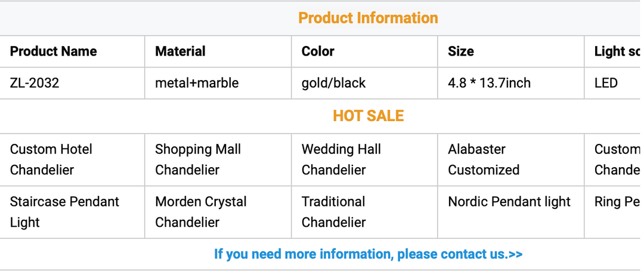Open the Morden Crystal Chandelier link

(201, 212)
